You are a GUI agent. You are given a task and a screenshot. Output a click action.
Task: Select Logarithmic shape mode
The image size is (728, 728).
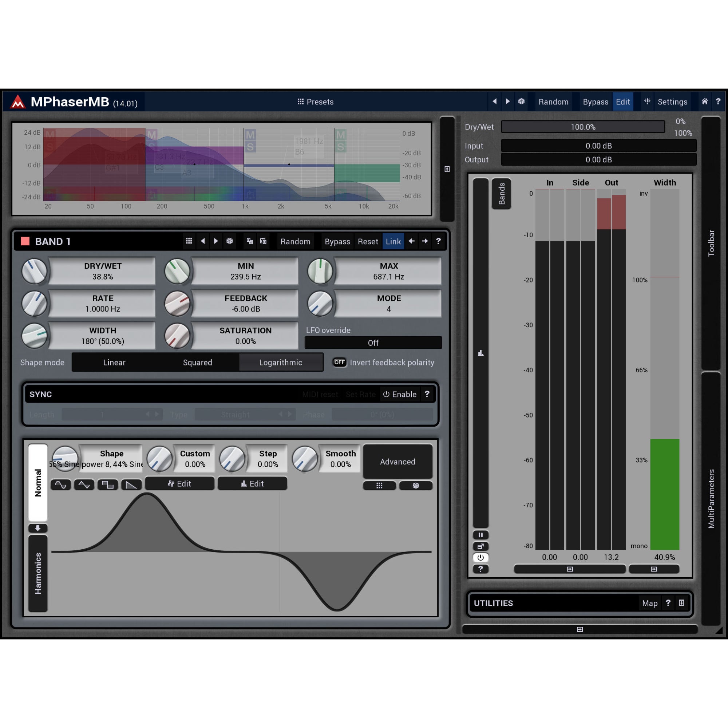tap(281, 362)
